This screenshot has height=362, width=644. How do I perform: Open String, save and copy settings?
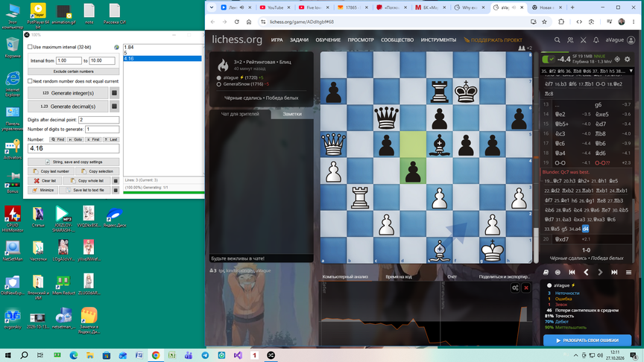pos(74,162)
